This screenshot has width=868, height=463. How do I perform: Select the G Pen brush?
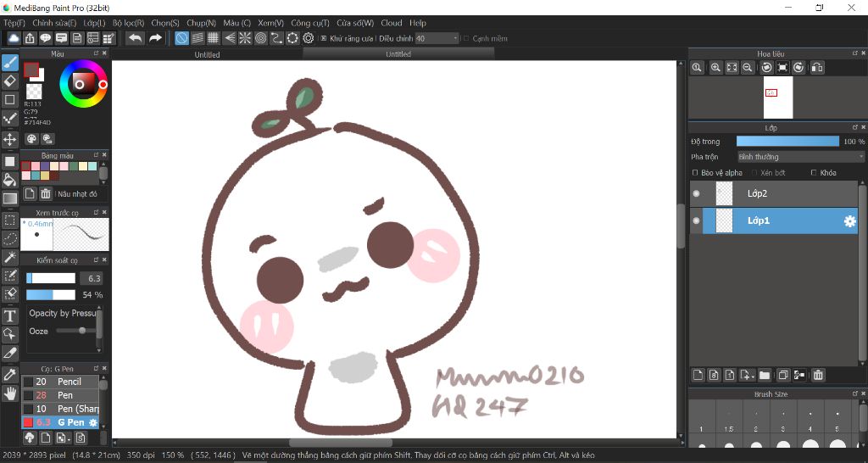coord(60,422)
